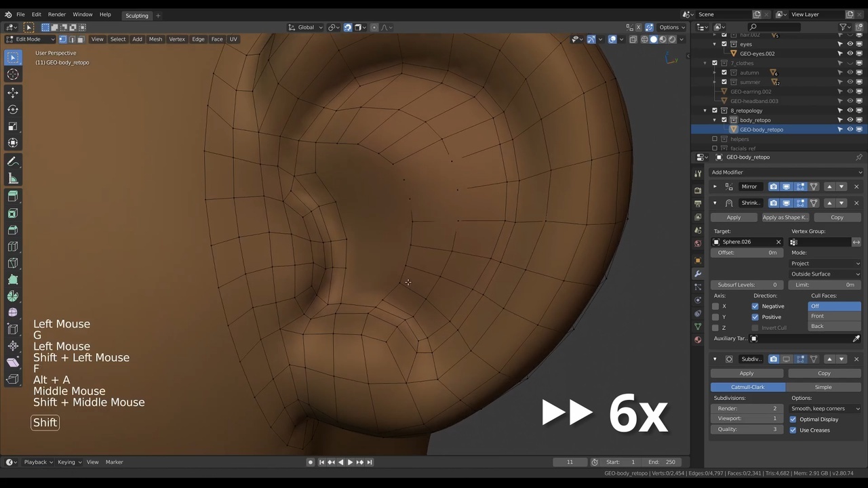Click the Viewport subdivisions value field

747,419
